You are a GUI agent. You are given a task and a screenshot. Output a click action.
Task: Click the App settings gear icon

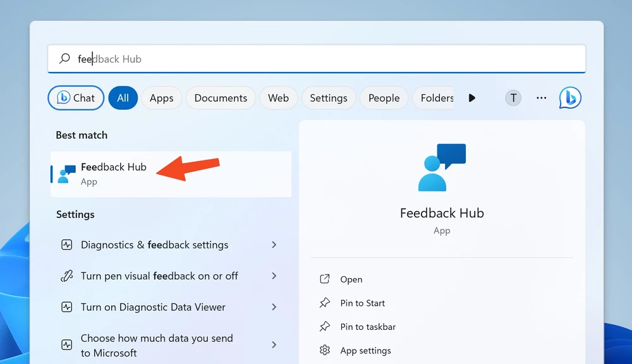coord(325,350)
